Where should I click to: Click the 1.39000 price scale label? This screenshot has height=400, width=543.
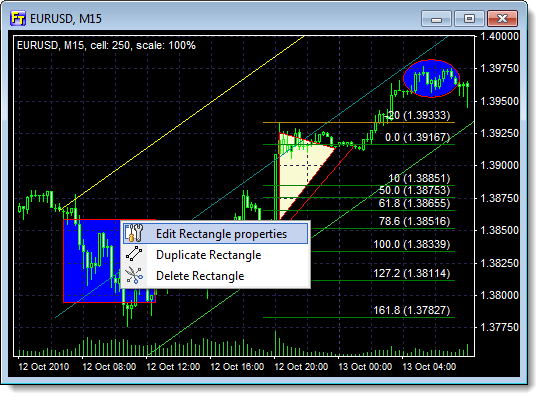499,165
